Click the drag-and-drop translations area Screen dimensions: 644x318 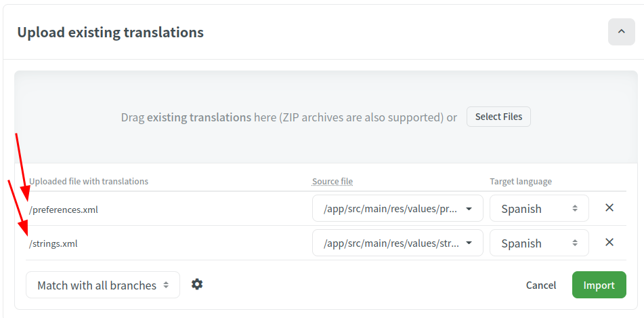pyautogui.click(x=326, y=117)
